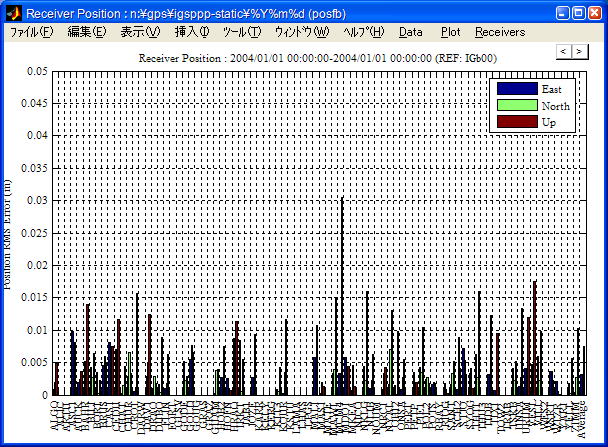Screen dimensions: 608x447
Task: Click the dark red Up legend swatch
Action: coord(517,121)
